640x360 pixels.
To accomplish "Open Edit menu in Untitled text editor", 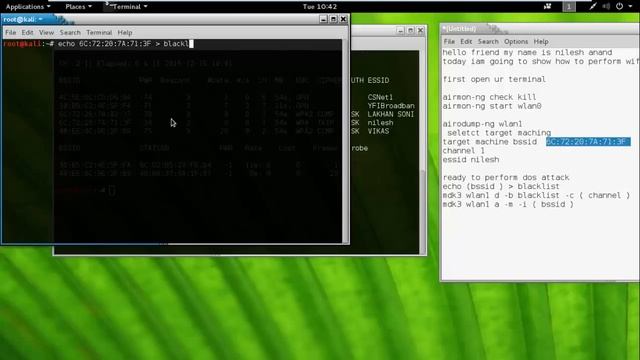I will click(466, 42).
